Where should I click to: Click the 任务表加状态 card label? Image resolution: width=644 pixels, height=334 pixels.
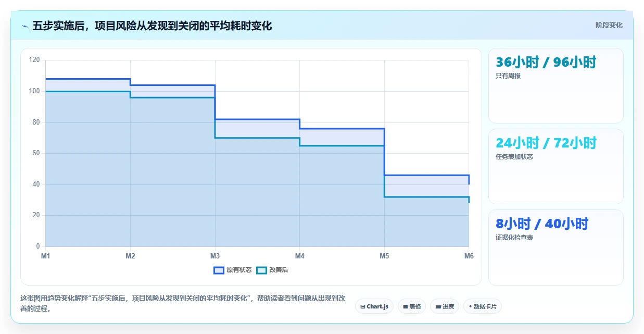pos(514,156)
